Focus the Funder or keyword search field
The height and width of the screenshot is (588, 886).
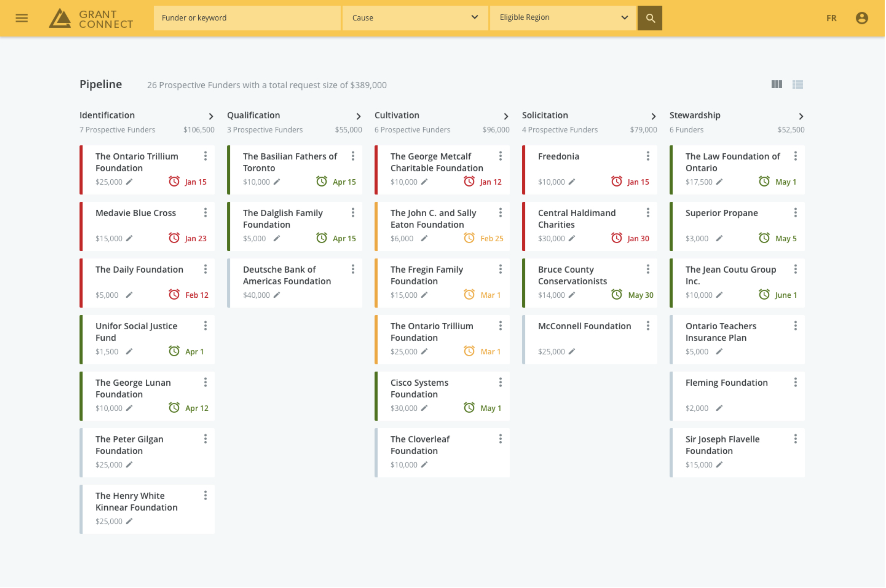pos(247,18)
